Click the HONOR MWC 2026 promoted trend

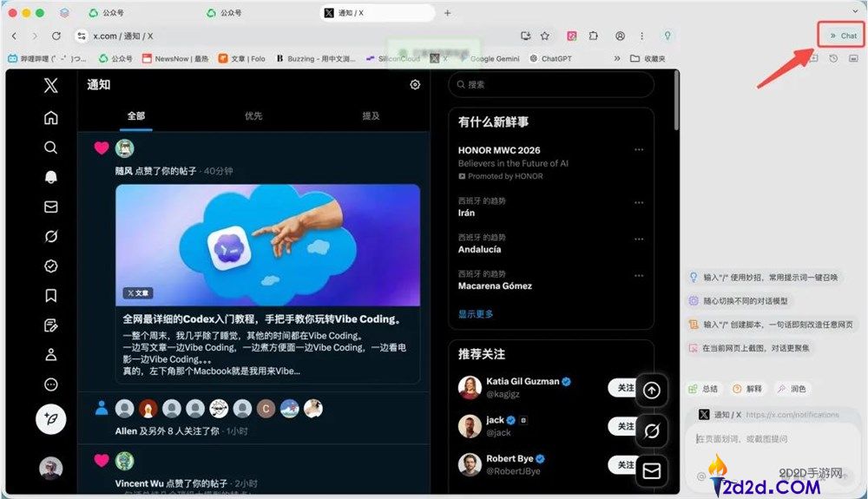499,150
